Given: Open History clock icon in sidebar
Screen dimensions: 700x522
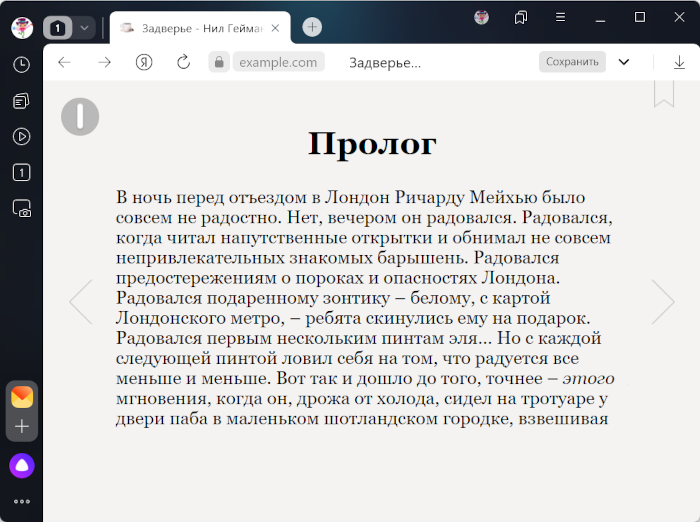Looking at the screenshot, I should [x=21, y=65].
